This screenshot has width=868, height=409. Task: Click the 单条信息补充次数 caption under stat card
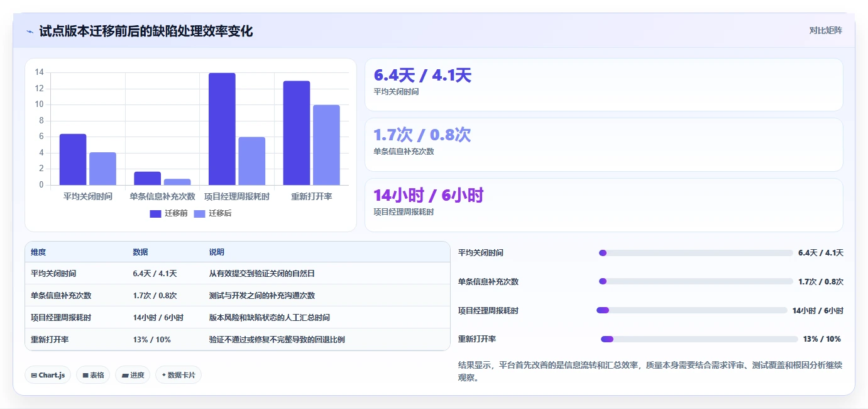(x=404, y=152)
